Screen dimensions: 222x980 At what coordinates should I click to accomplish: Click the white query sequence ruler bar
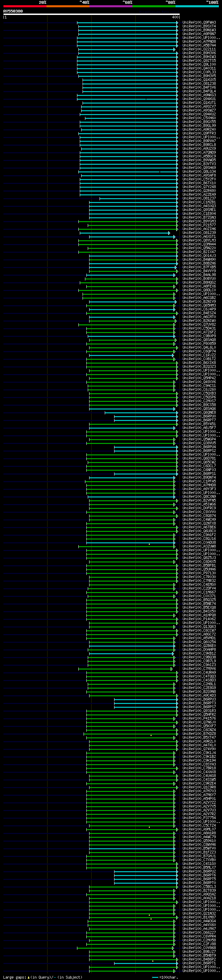92,14
